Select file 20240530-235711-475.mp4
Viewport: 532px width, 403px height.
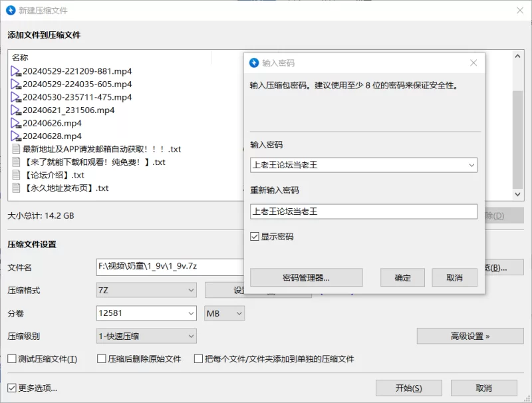pyautogui.click(x=77, y=97)
